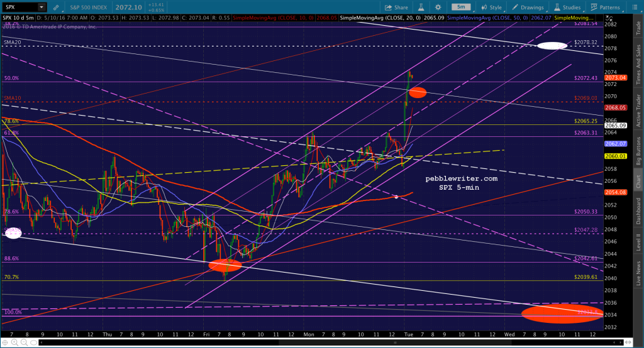Screen dimensions: 644x348
Task: Click the Fri label on time axis
Action: point(206,334)
